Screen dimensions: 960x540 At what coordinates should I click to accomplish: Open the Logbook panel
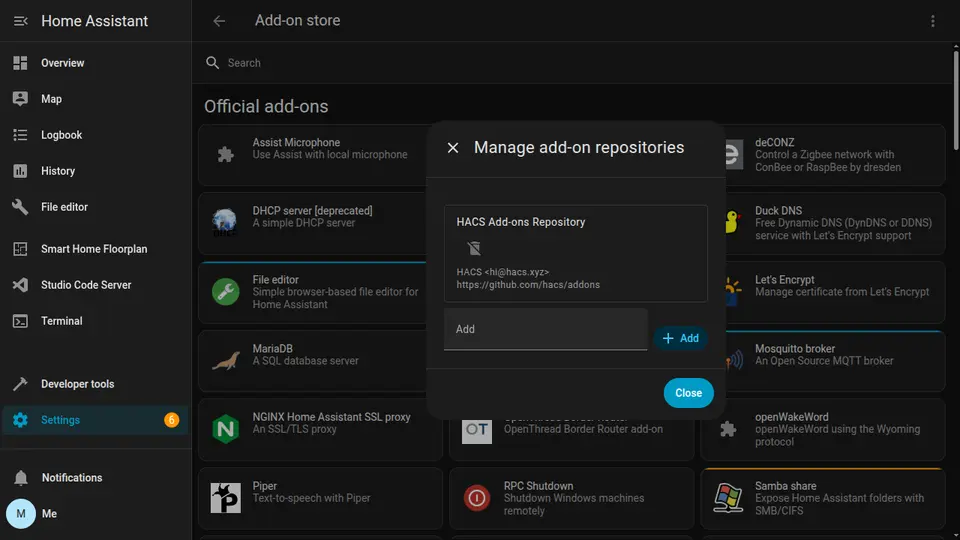pos(96,135)
